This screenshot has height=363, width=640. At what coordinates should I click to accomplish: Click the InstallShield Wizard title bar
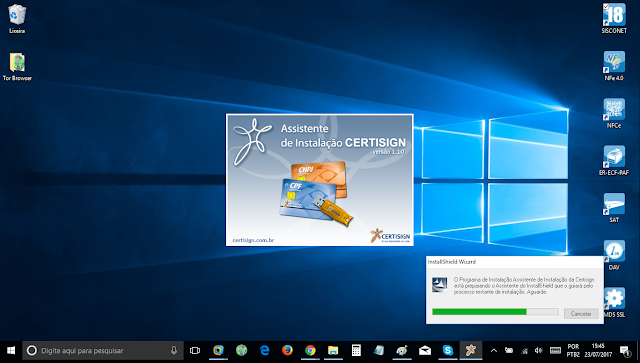point(514,262)
